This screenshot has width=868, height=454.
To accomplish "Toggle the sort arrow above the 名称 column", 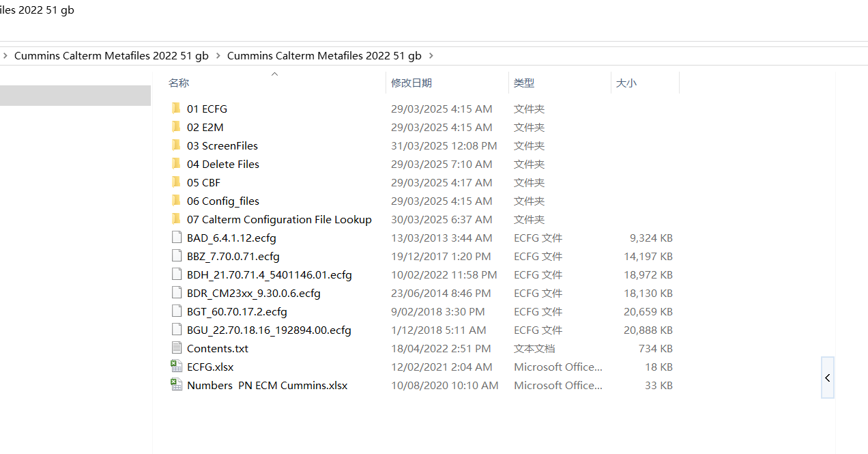I will click(x=274, y=74).
